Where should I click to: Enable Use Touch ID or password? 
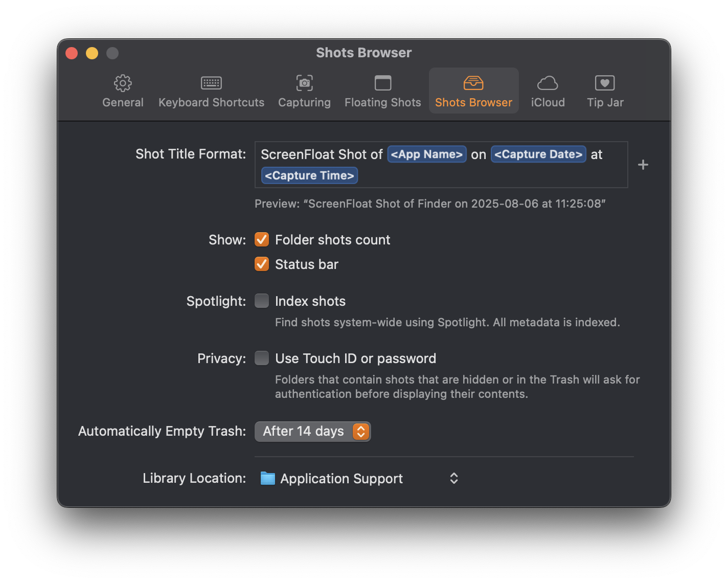tap(262, 358)
